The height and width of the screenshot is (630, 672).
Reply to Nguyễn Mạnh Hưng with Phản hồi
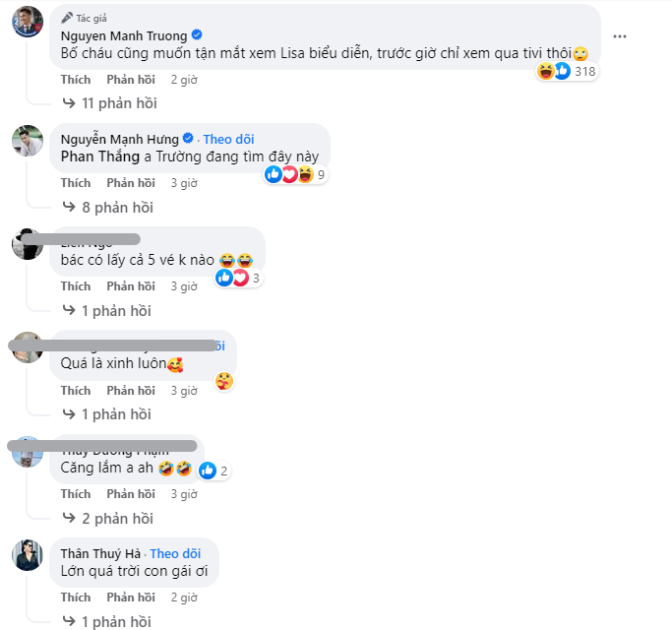click(x=131, y=183)
